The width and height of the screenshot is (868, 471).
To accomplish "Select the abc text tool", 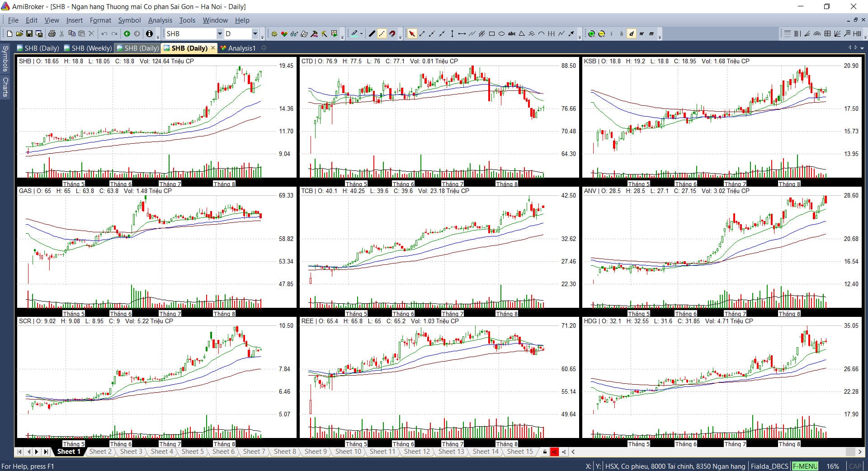I will 512,34.
